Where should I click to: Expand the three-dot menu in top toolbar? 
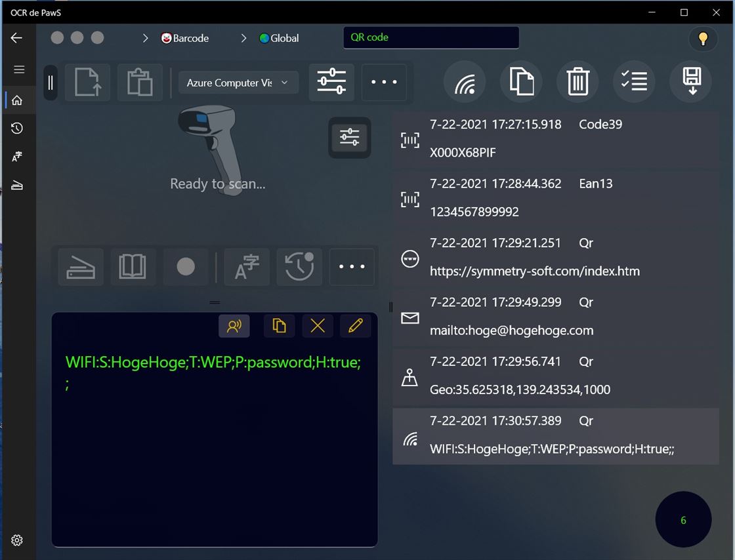tap(384, 83)
